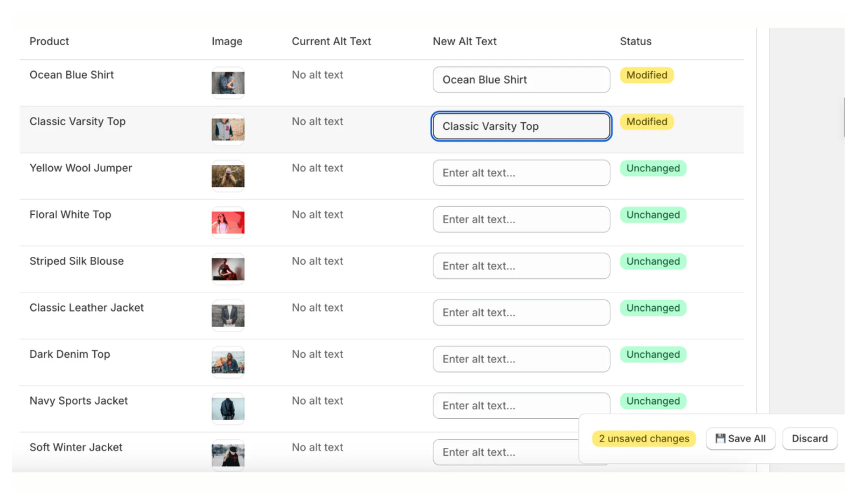Click the floppy disk save icon
This screenshot has width=856, height=504.
[721, 438]
